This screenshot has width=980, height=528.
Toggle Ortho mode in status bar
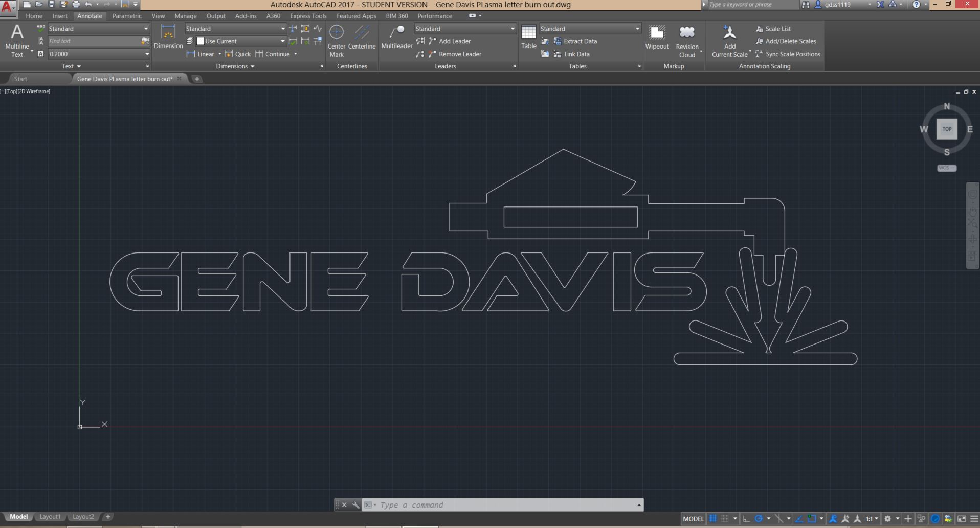[x=746, y=519]
